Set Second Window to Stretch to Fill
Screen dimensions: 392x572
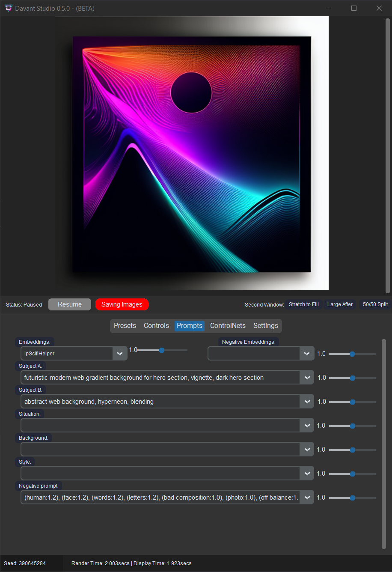pyautogui.click(x=304, y=304)
